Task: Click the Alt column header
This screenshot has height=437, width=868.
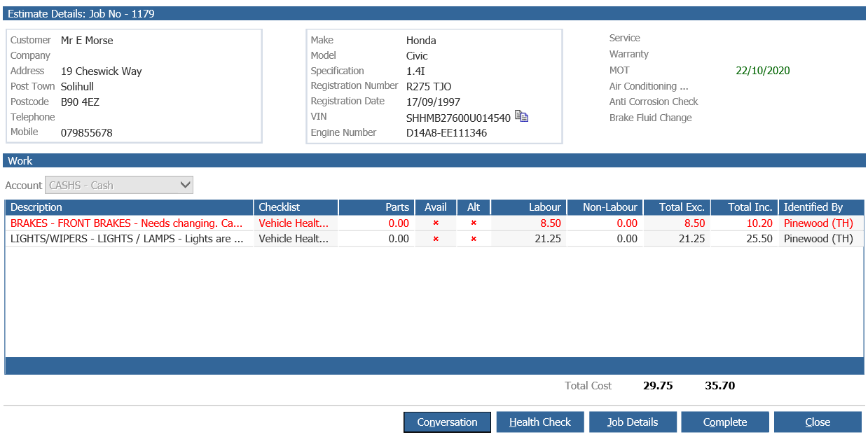Action: click(474, 207)
